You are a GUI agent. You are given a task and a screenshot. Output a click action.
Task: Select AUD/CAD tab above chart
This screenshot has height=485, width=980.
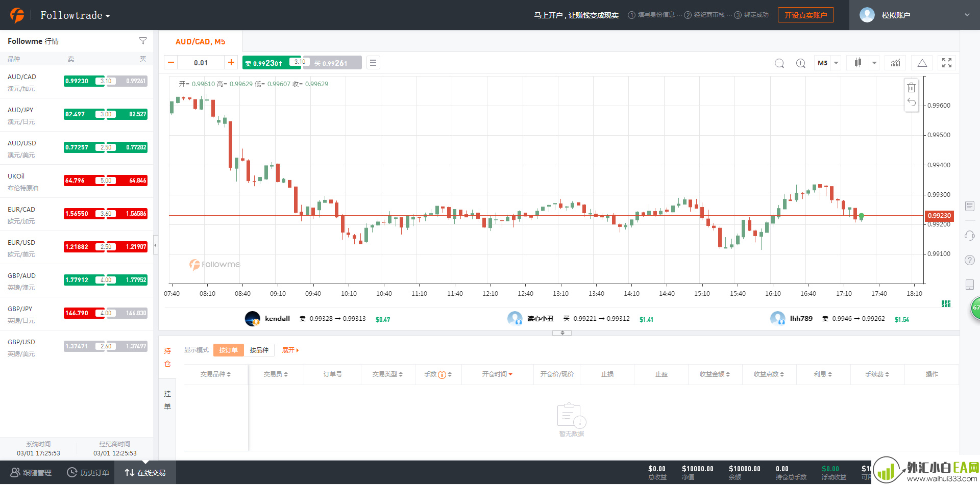201,42
